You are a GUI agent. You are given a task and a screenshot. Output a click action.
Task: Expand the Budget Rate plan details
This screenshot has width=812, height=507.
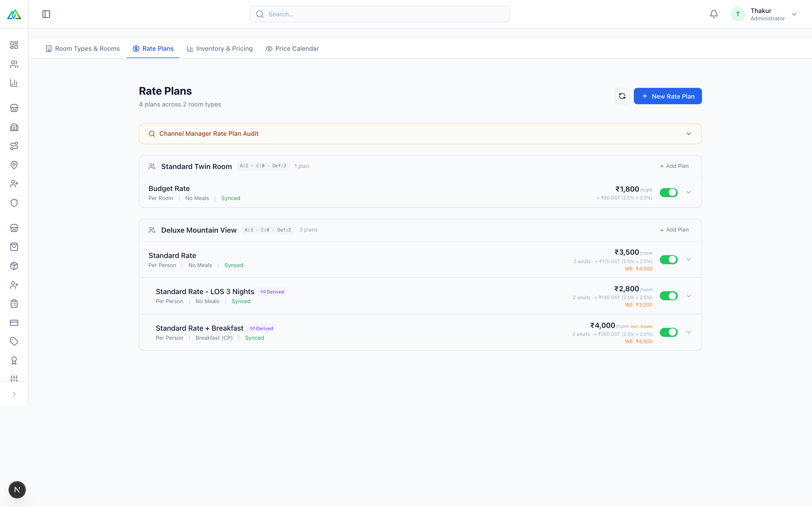[689, 192]
